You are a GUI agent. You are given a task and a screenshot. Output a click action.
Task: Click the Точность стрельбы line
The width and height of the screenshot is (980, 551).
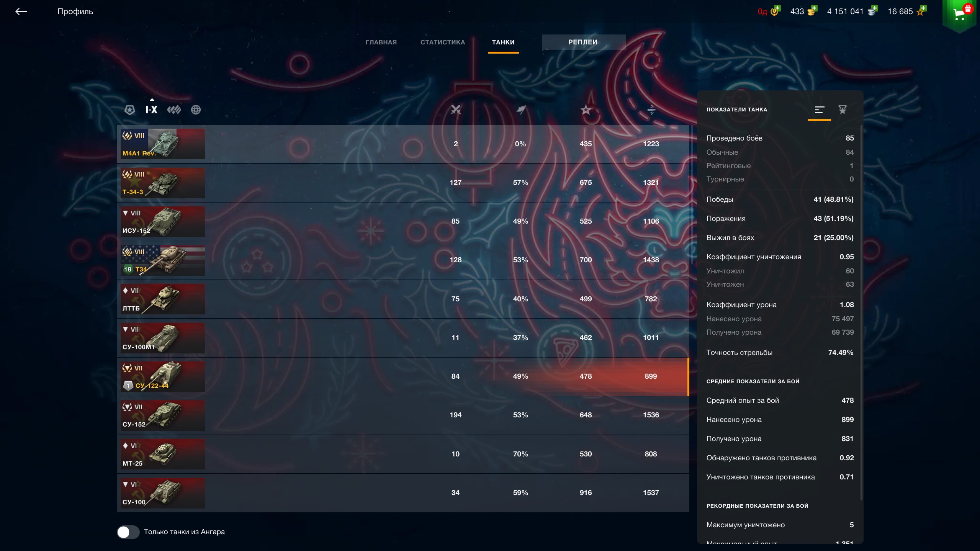pos(780,353)
